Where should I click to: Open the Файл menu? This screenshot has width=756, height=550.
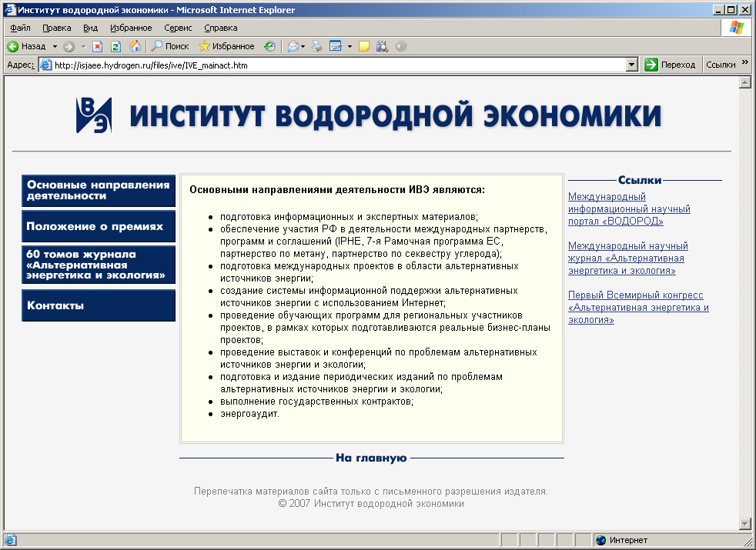pyautogui.click(x=20, y=28)
